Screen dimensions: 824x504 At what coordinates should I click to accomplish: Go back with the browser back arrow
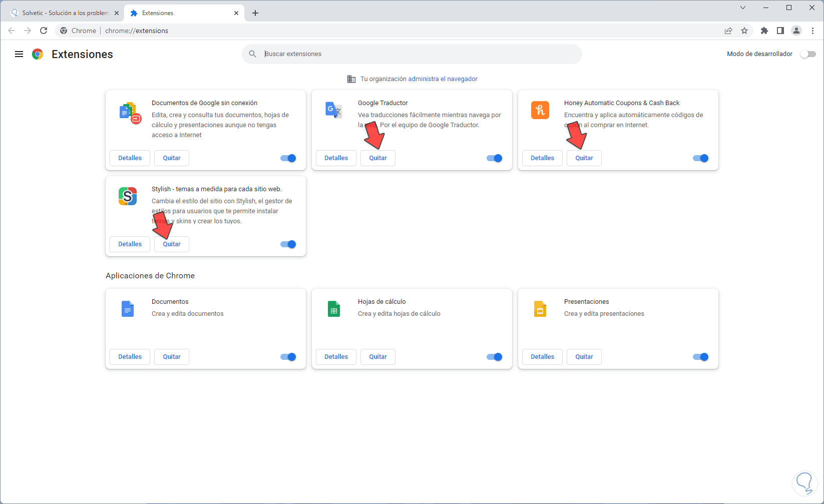click(12, 31)
